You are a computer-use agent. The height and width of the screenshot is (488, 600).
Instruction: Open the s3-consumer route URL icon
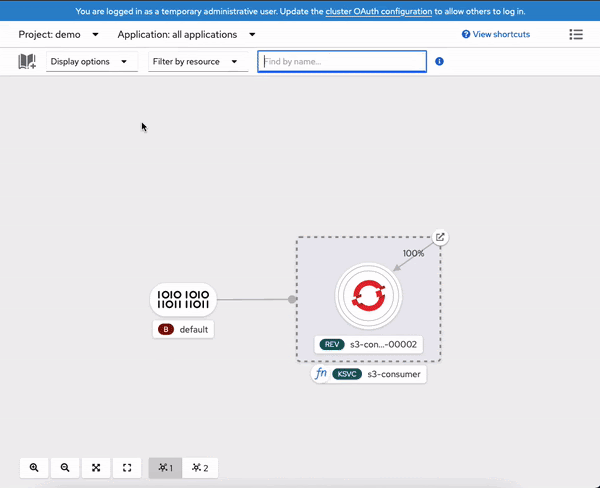[440, 238]
